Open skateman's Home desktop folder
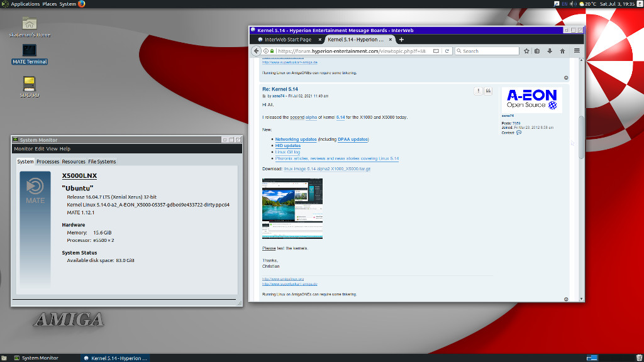Viewport: 644px width, 362px height. click(x=29, y=27)
